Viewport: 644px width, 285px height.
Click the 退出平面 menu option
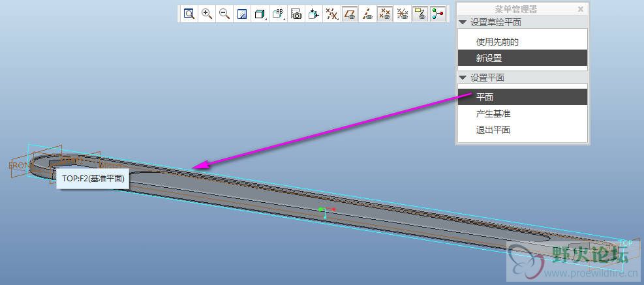click(523, 130)
